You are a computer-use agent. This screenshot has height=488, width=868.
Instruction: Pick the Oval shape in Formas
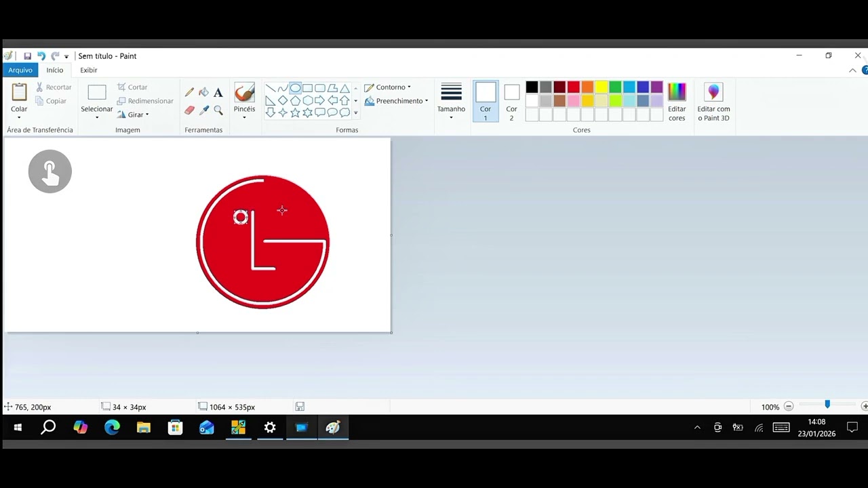295,88
